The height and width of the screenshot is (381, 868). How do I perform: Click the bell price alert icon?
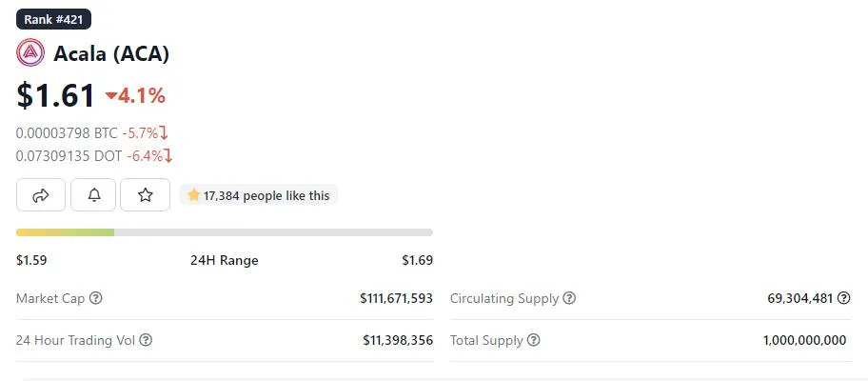(x=93, y=195)
